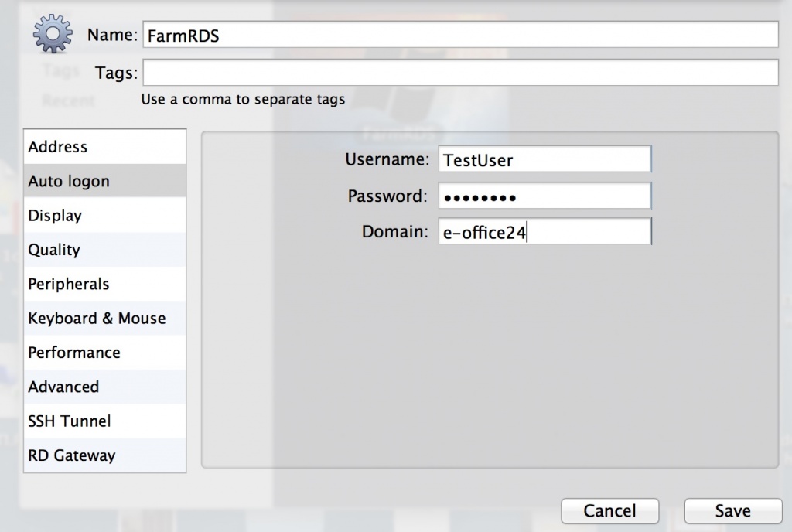Click the gear settings icon beside Name

53,34
